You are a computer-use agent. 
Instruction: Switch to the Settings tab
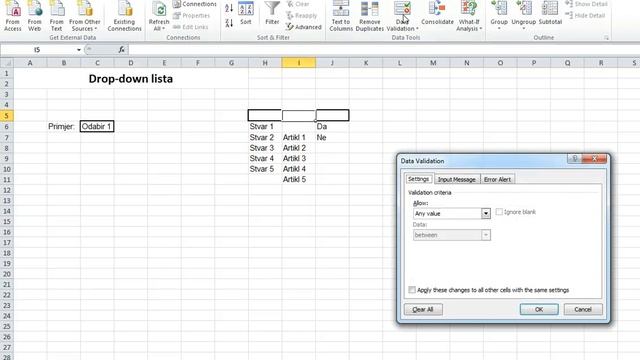[418, 179]
